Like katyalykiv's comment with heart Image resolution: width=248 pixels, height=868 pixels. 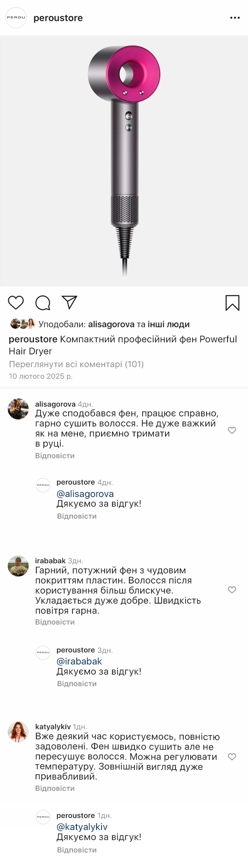232,757
